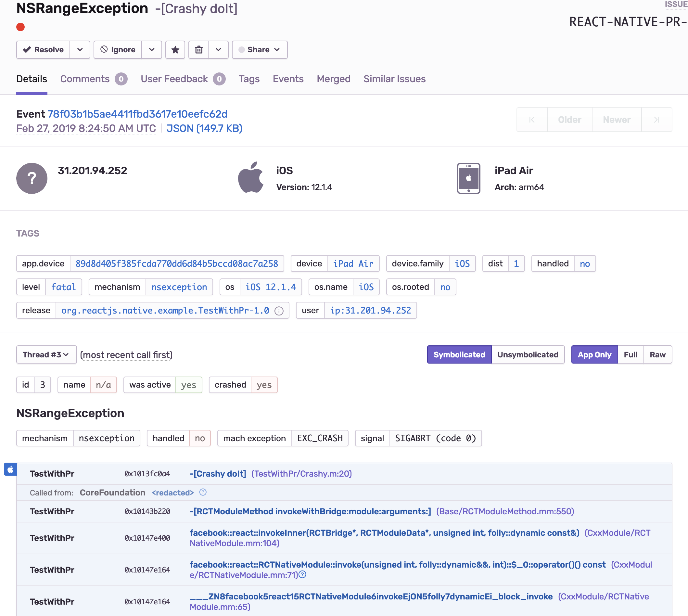Select Unsymbolicated stack trace view

click(x=528, y=354)
